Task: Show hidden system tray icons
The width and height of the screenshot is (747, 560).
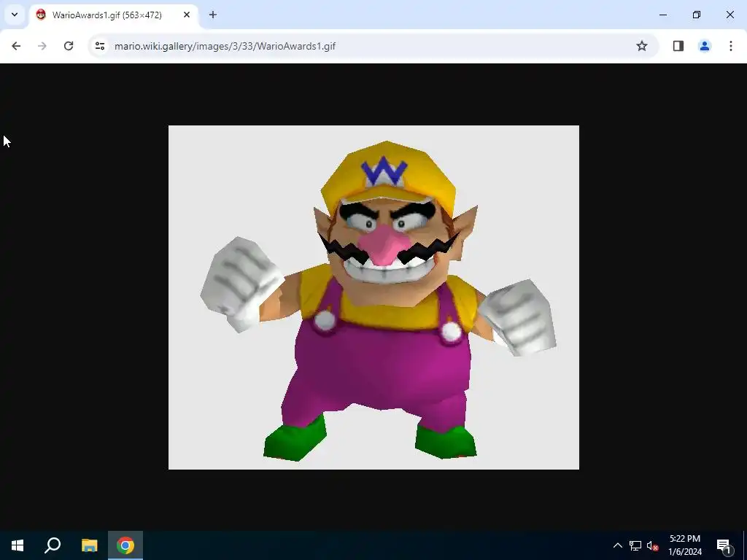Action: pos(617,545)
